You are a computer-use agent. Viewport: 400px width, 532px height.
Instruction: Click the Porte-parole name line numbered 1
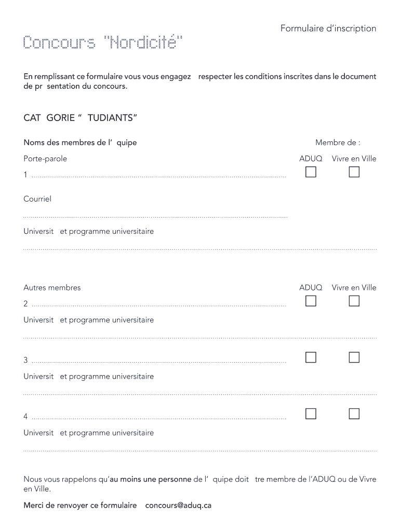click(x=158, y=175)
